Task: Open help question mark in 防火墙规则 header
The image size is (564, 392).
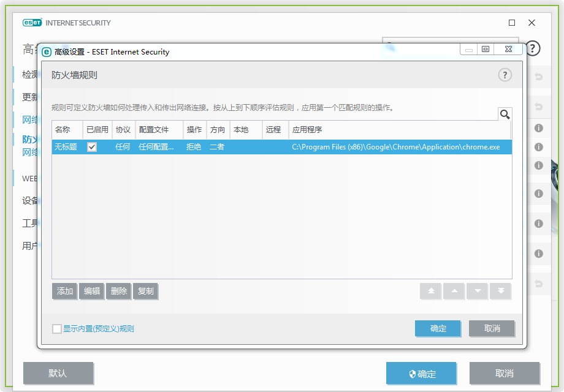Action: (505, 75)
